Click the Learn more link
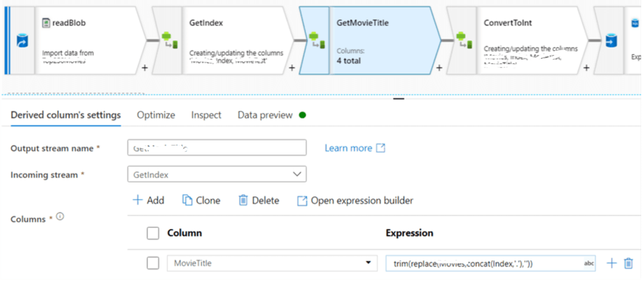This screenshot has width=644, height=283. [x=349, y=147]
